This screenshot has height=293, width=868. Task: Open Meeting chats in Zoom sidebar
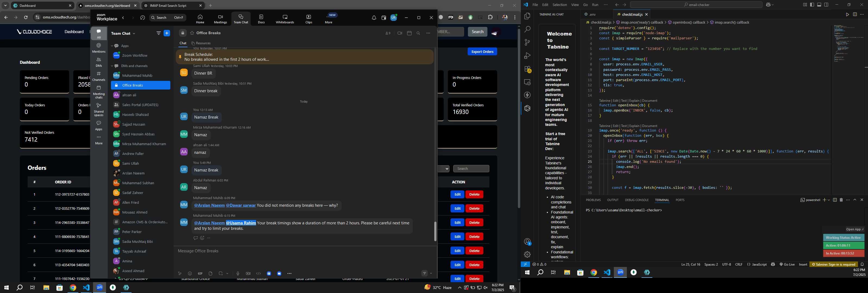(x=99, y=93)
